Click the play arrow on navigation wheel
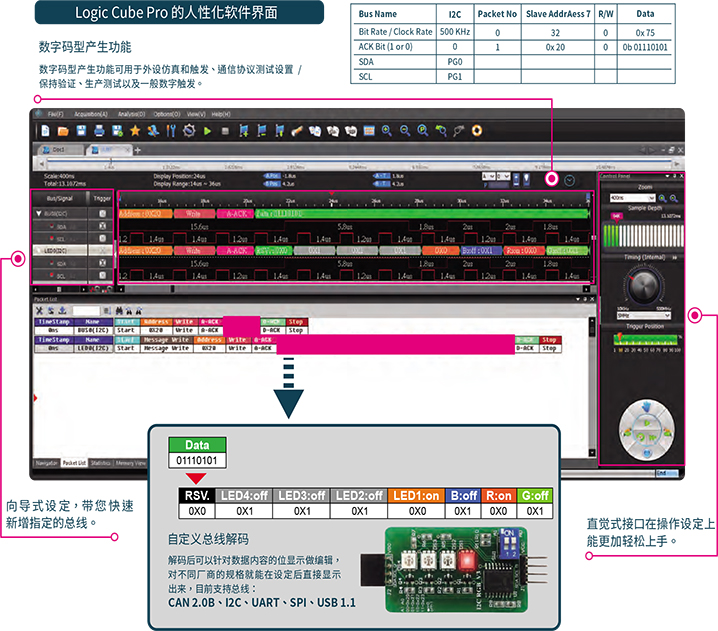The height and width of the screenshot is (631, 718). point(647,423)
